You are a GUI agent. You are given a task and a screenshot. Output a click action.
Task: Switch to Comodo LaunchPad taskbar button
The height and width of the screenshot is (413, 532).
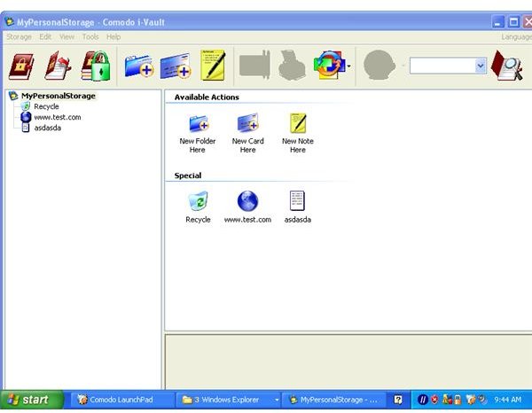pos(121,400)
